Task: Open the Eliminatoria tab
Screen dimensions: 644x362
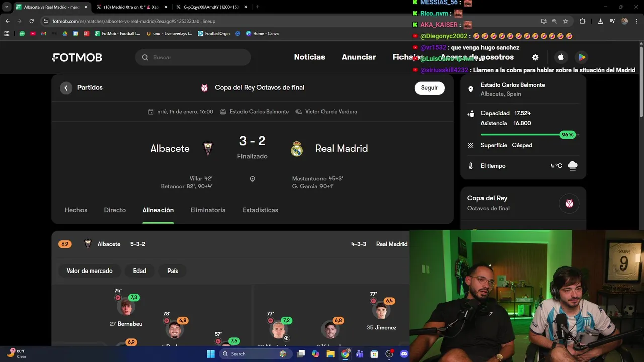Action: [208, 210]
